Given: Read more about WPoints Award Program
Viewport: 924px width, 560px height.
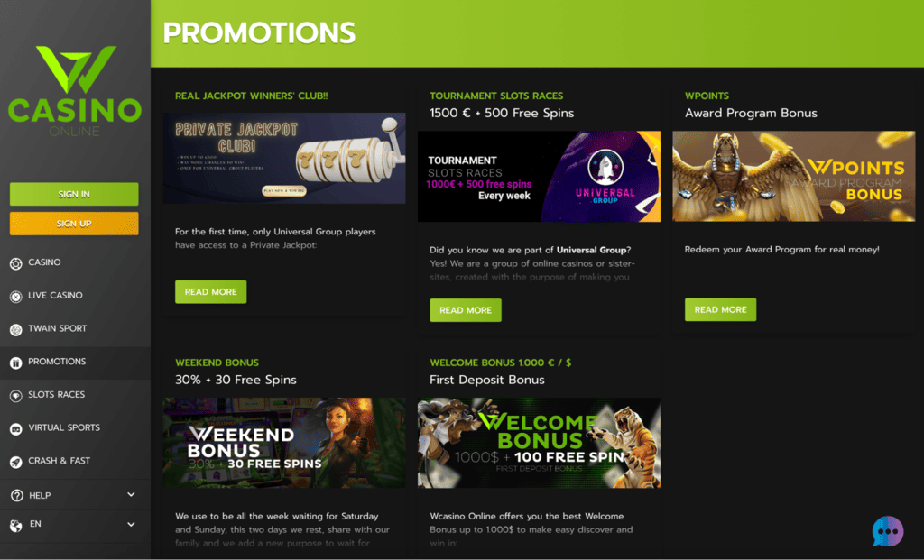Looking at the screenshot, I should click(720, 309).
